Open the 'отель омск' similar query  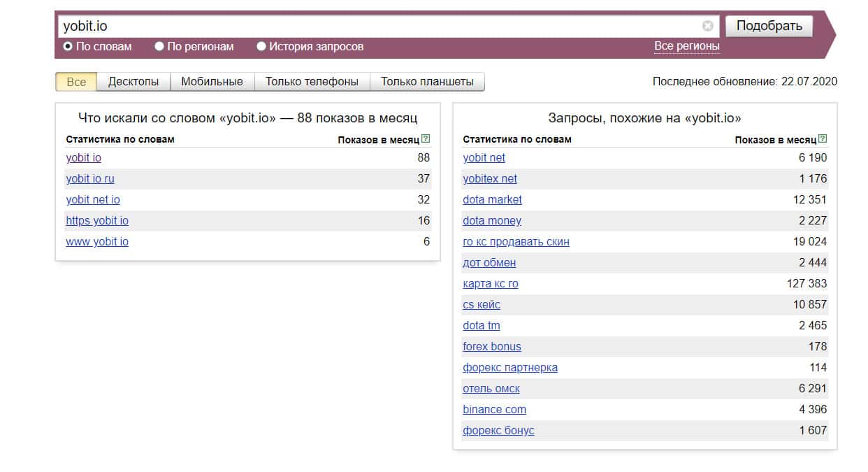coord(491,389)
